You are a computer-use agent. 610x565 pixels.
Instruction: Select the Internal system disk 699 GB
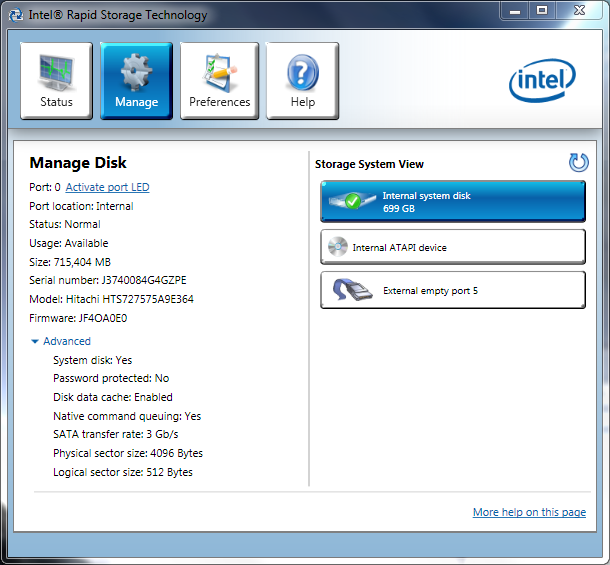pyautogui.click(x=453, y=202)
